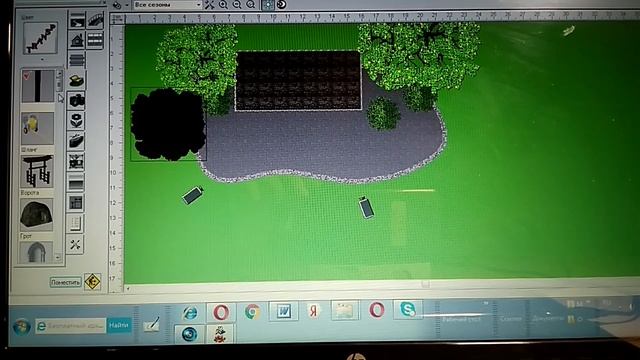Click the zoom-to-fit magnifier icon
Screen dimensions: 640x360
click(251, 5)
